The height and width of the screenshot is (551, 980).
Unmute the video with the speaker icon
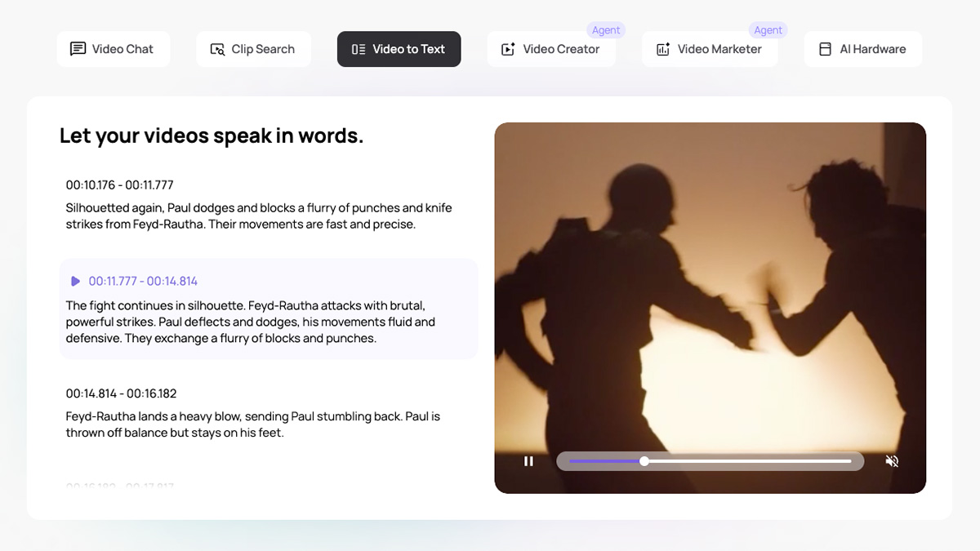(892, 461)
